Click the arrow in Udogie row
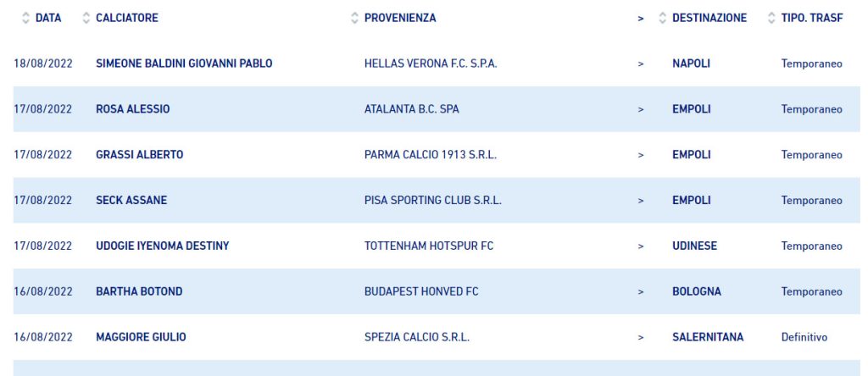This screenshot has height=376, width=868. coord(641,246)
